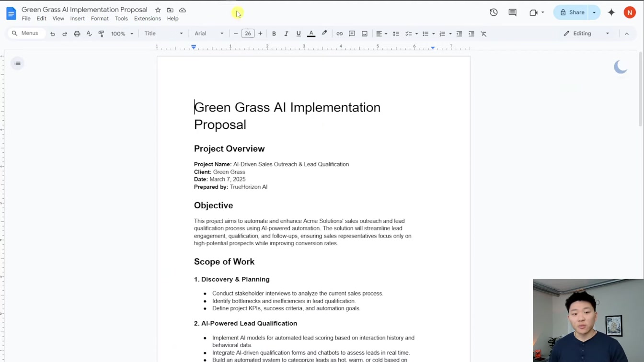Rename the document title field
Screen dimensions: 644x362
(84, 10)
